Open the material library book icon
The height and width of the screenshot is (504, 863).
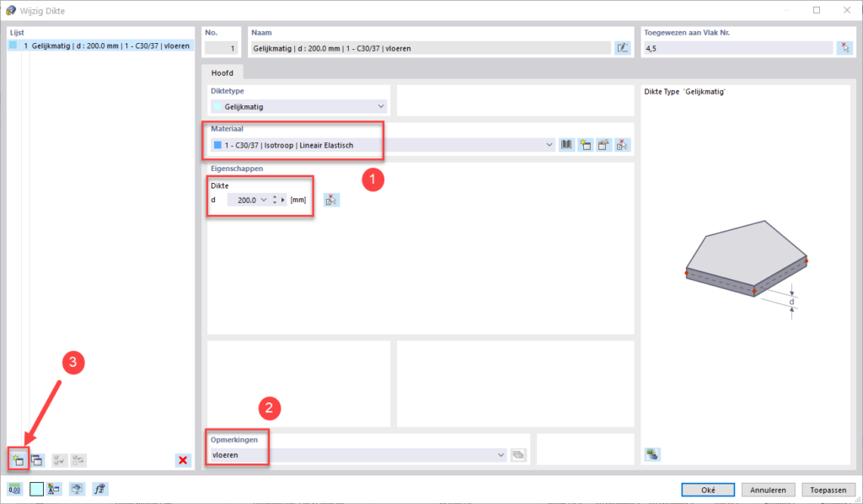pyautogui.click(x=567, y=145)
